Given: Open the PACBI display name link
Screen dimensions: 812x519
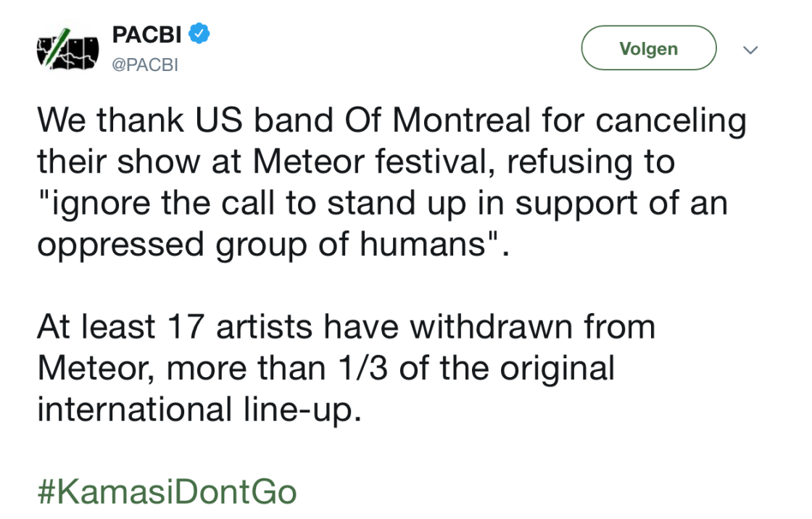Looking at the screenshot, I should [x=146, y=34].
